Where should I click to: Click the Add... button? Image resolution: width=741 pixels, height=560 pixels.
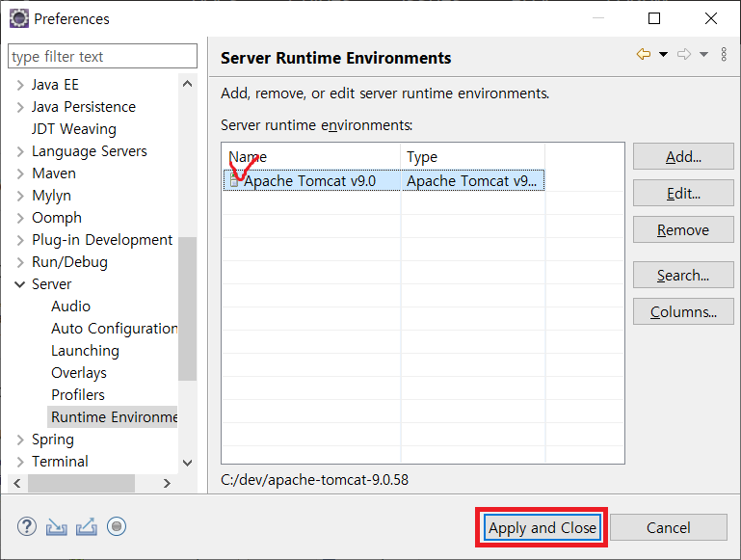683,156
